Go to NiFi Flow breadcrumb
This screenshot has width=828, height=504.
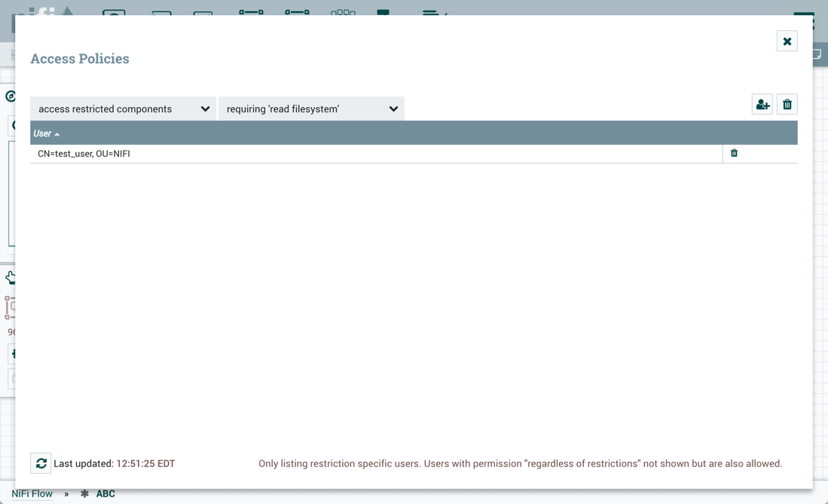pyautogui.click(x=32, y=494)
